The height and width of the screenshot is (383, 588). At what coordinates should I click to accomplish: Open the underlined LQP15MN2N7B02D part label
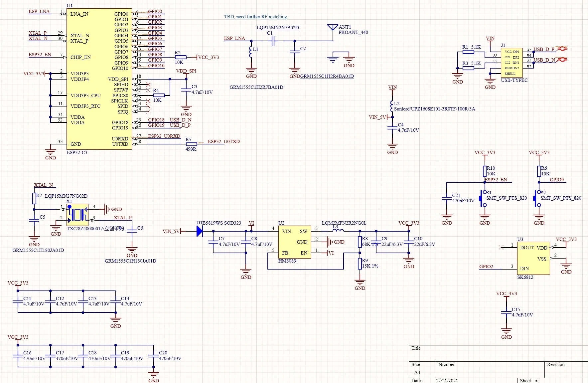point(277,28)
